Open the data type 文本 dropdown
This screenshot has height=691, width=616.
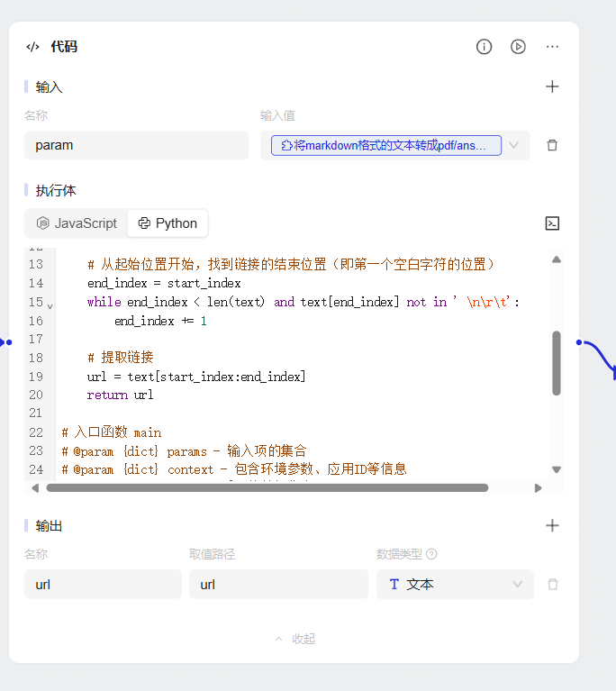(455, 585)
